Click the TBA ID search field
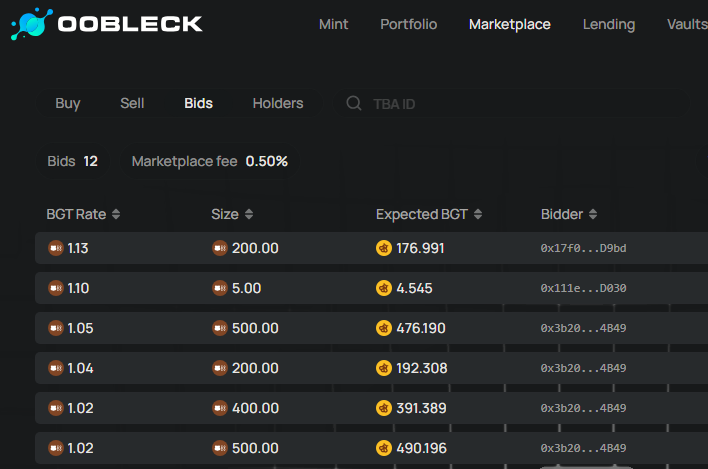 click(x=511, y=104)
